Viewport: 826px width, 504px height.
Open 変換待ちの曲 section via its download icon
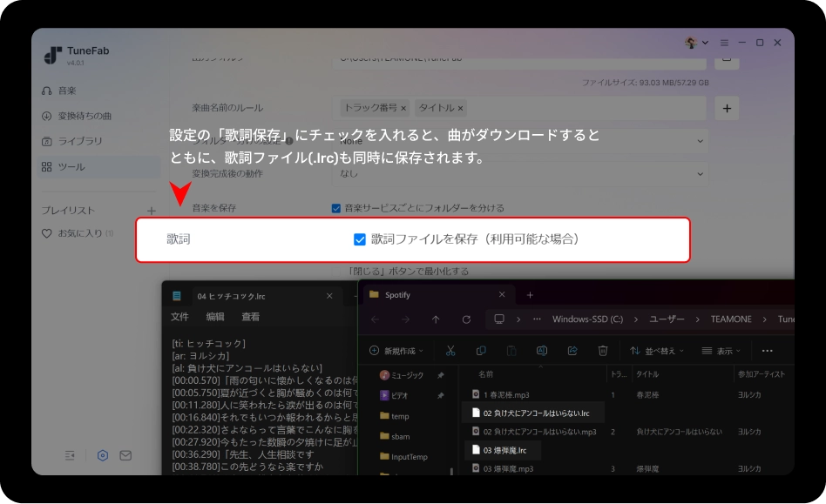click(46, 116)
